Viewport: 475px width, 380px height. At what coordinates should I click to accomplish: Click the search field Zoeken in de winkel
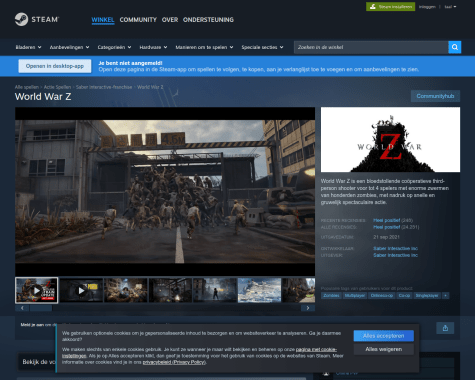click(371, 47)
